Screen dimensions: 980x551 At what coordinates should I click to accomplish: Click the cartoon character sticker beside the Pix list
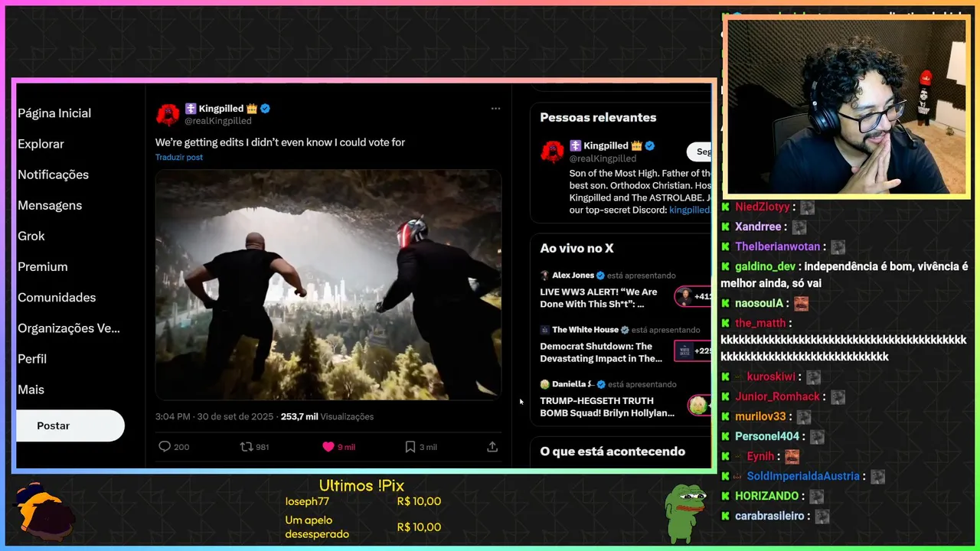pos(46,510)
